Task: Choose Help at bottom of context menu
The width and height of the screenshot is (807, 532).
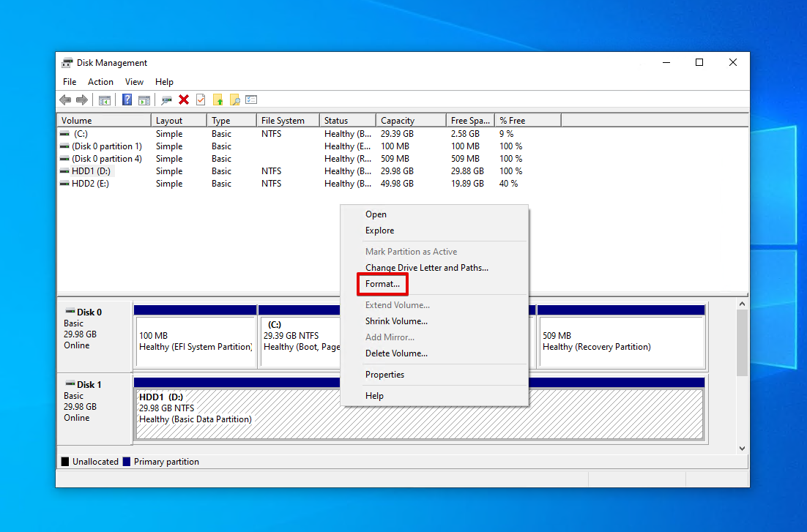Action: [x=434, y=396]
